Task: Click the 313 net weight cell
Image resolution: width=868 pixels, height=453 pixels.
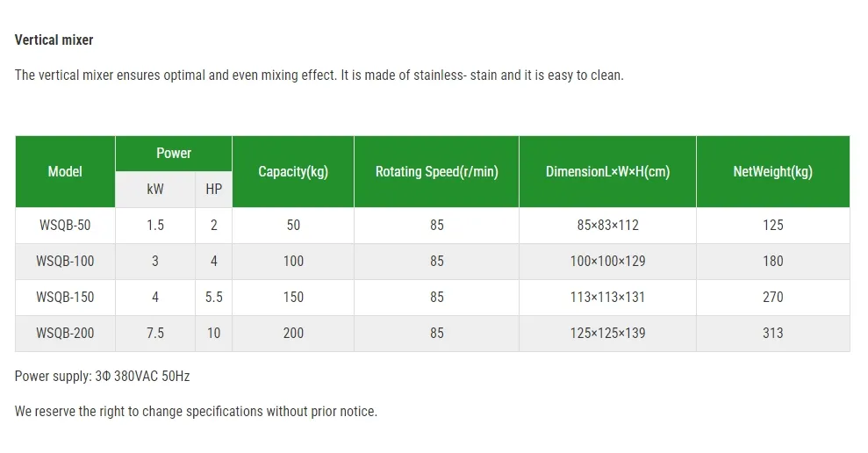Action: pyautogui.click(x=772, y=334)
